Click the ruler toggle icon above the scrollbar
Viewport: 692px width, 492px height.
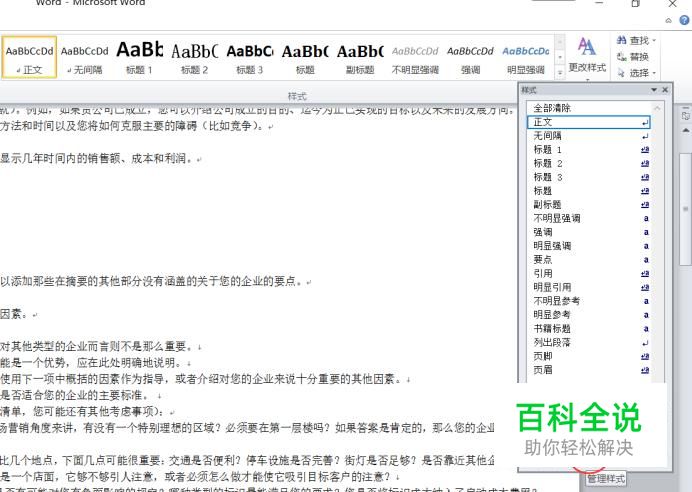[685, 116]
